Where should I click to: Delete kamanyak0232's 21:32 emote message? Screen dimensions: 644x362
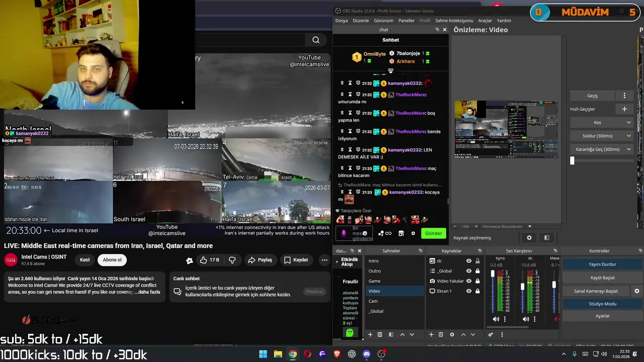[x=342, y=83]
